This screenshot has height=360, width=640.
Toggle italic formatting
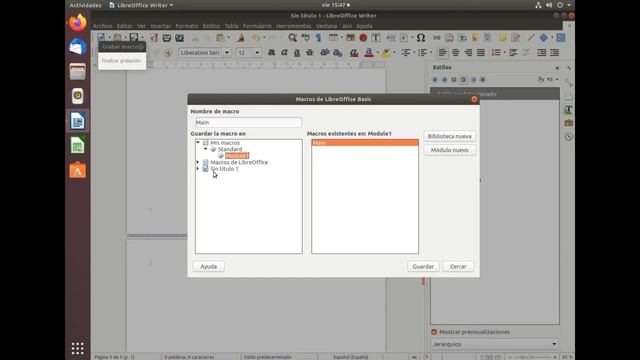(284, 53)
